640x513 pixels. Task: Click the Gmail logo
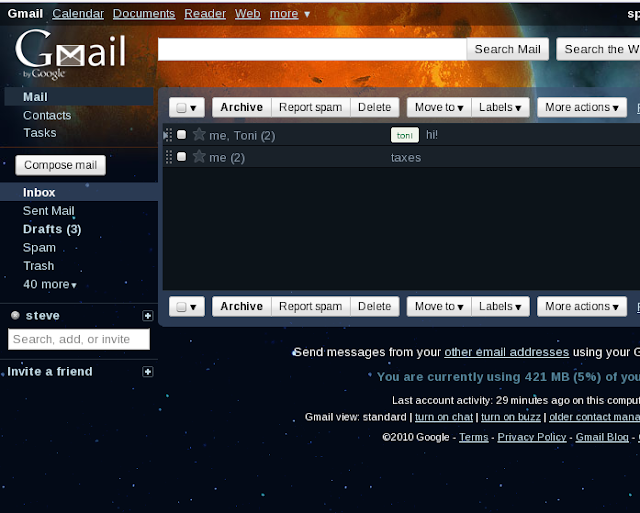(70, 53)
